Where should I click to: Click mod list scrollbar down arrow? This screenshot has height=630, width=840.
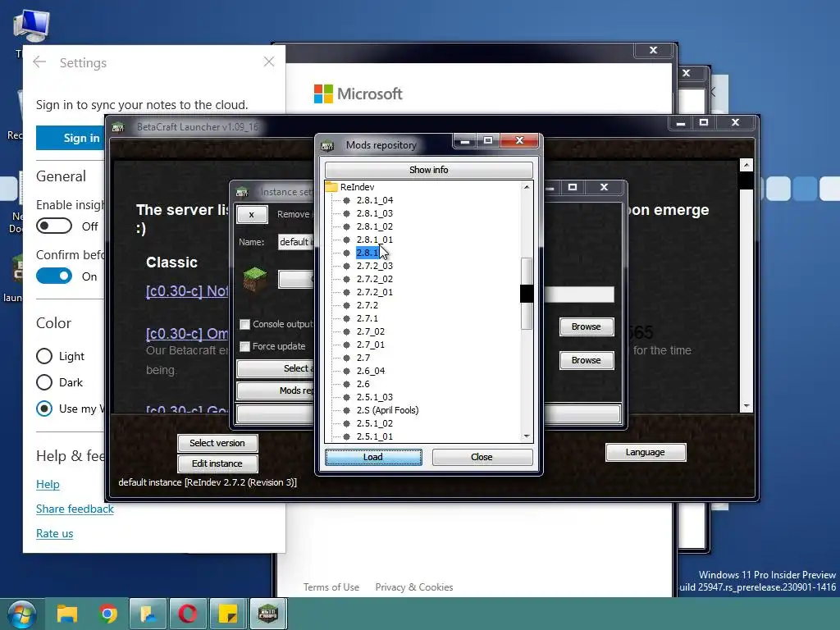point(527,436)
